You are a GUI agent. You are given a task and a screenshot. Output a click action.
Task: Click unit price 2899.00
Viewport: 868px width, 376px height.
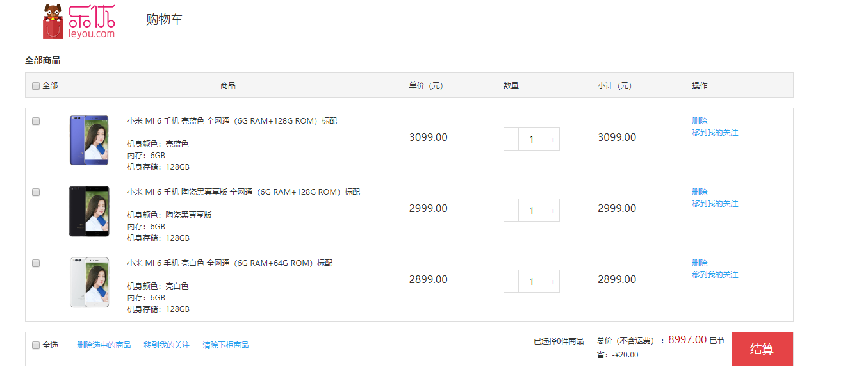pyautogui.click(x=429, y=279)
